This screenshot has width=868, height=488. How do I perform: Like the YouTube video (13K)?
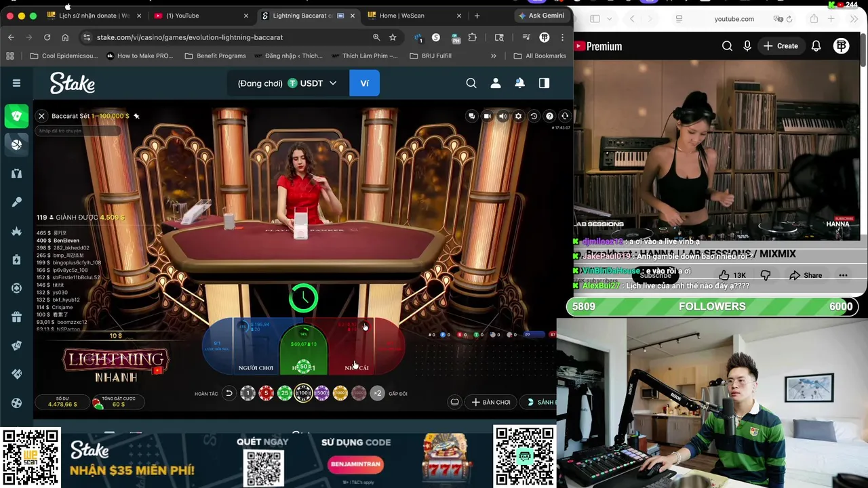click(732, 275)
